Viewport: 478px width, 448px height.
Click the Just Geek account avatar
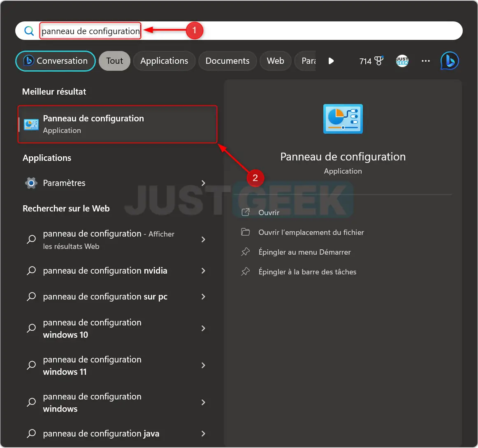(402, 61)
